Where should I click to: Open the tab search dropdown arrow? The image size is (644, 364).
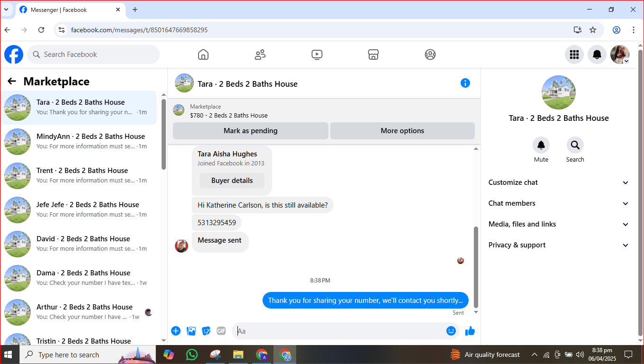pos(6,9)
